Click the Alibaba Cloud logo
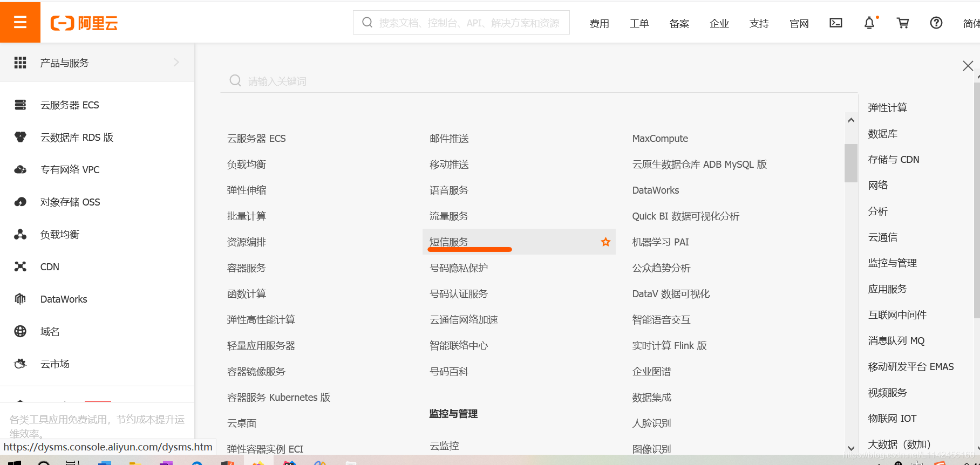 [x=84, y=23]
